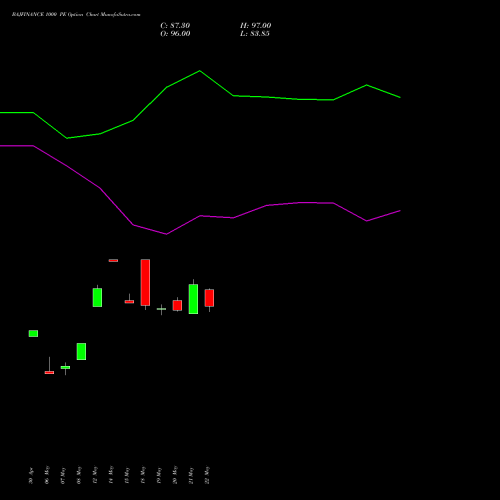Click the 30 Apr date label
500x500 pixels.
pos(31,476)
